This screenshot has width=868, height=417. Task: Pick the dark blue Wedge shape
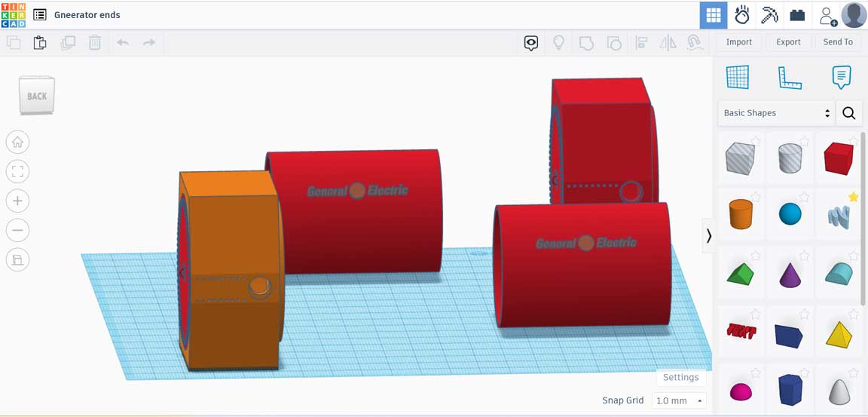pyautogui.click(x=790, y=336)
